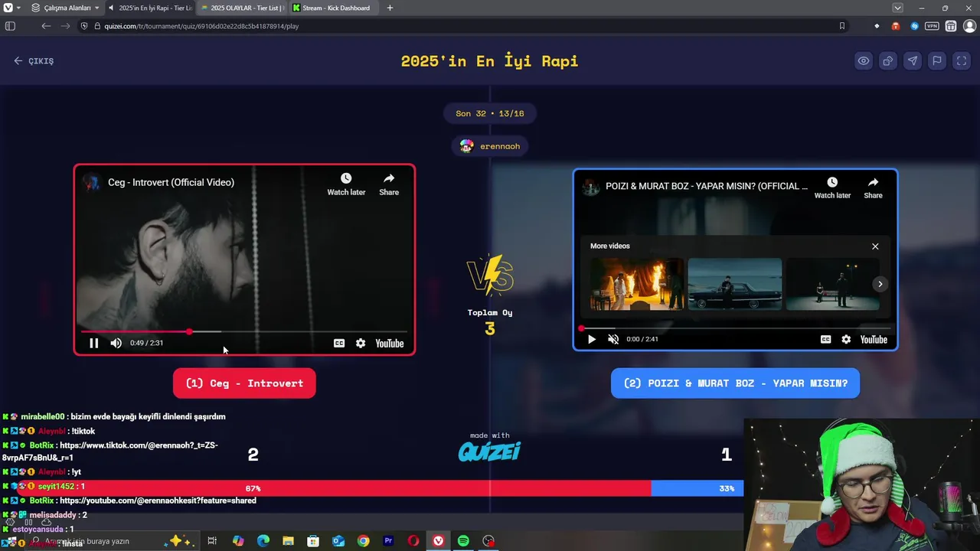Image resolution: width=980 pixels, height=551 pixels.
Task: Go forward in browser history
Action: pyautogui.click(x=67, y=26)
